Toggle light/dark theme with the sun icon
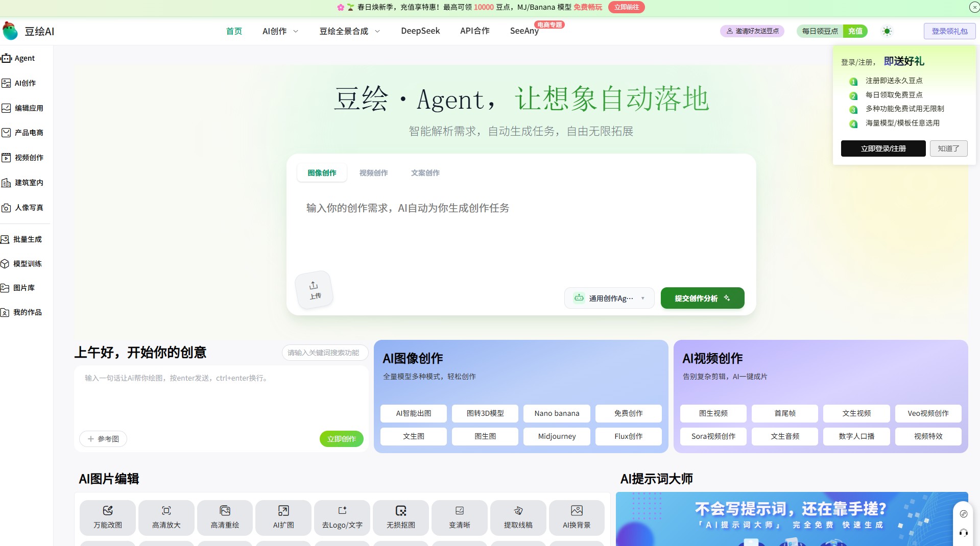 point(887,31)
